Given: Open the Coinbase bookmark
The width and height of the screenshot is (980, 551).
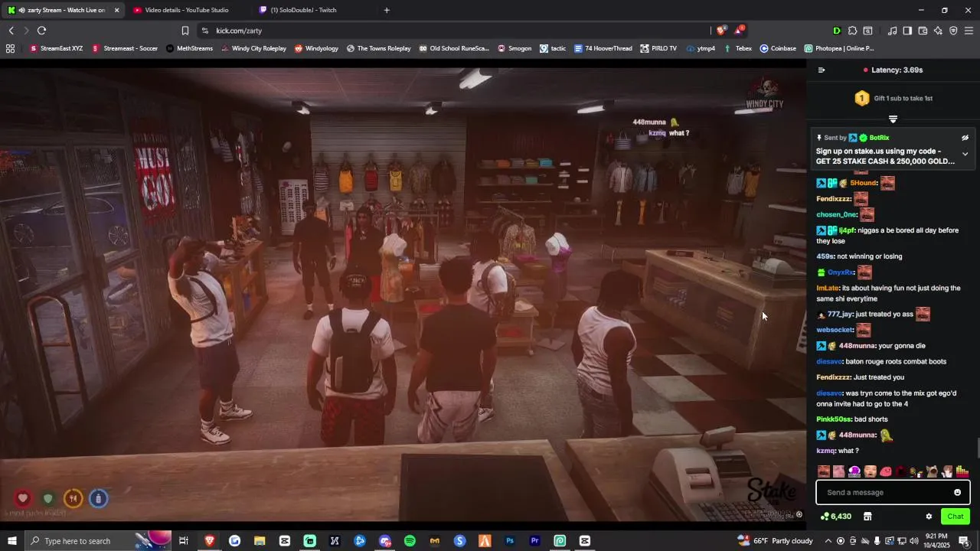Looking at the screenshot, I should [x=778, y=48].
